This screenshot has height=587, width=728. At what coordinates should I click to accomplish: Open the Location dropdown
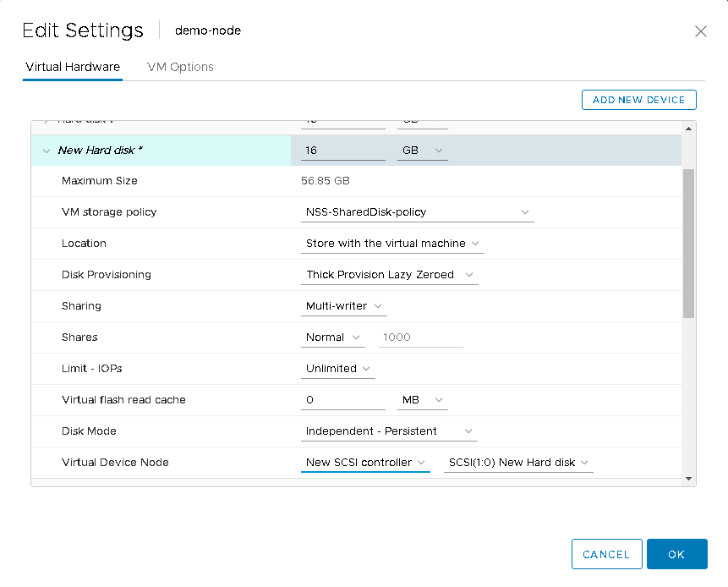[x=392, y=244]
